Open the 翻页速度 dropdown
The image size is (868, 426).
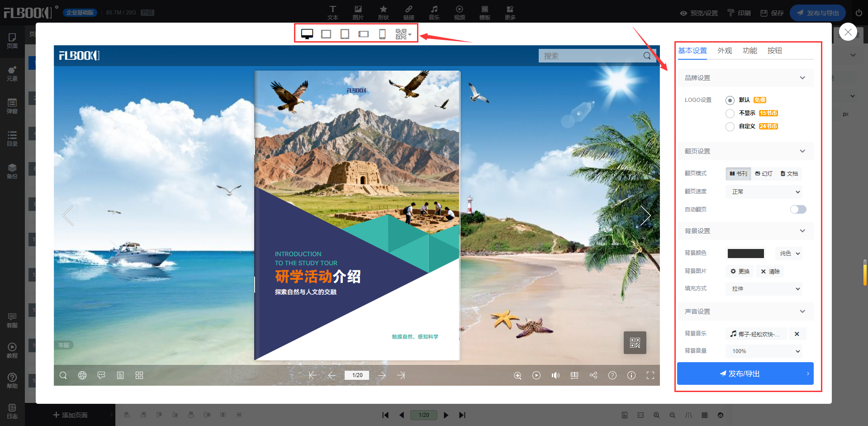click(x=764, y=192)
